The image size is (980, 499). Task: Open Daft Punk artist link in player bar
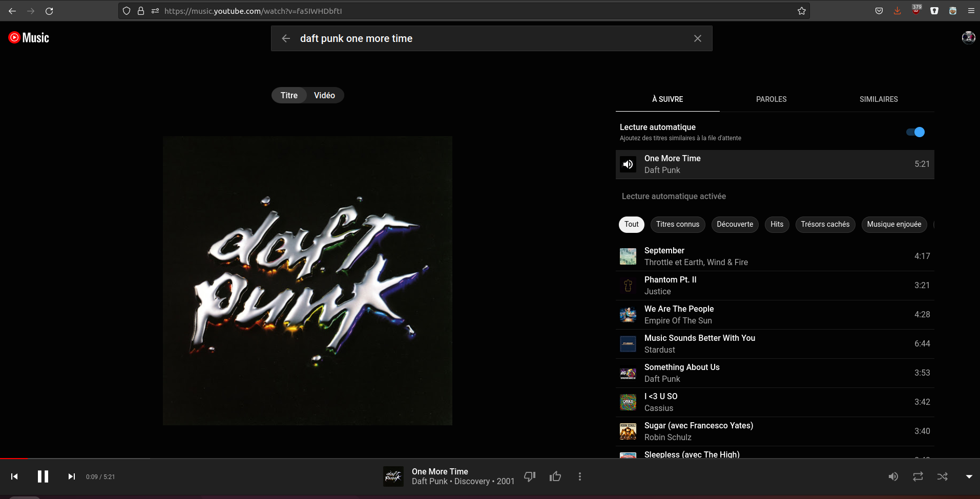tap(430, 481)
